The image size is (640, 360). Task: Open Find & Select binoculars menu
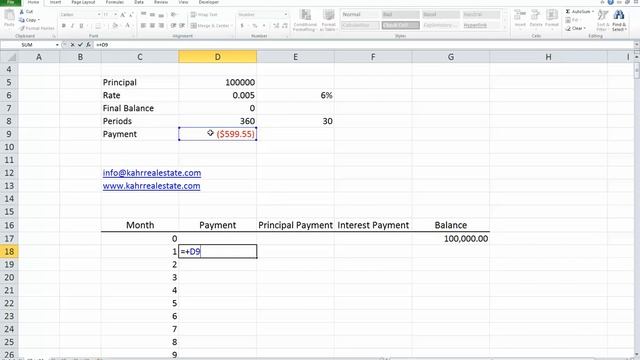click(619, 20)
